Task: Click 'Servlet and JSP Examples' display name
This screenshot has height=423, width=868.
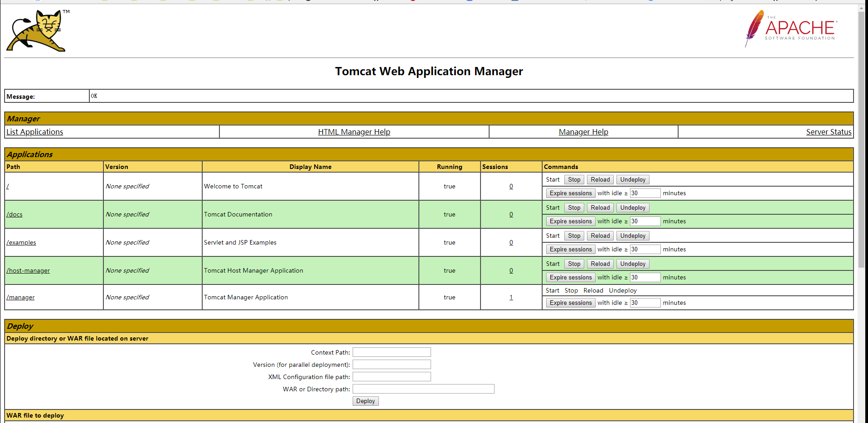Action: coord(240,242)
